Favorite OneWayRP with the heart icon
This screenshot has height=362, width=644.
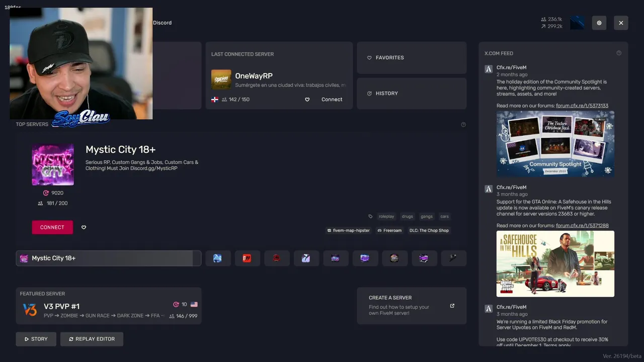(x=307, y=100)
